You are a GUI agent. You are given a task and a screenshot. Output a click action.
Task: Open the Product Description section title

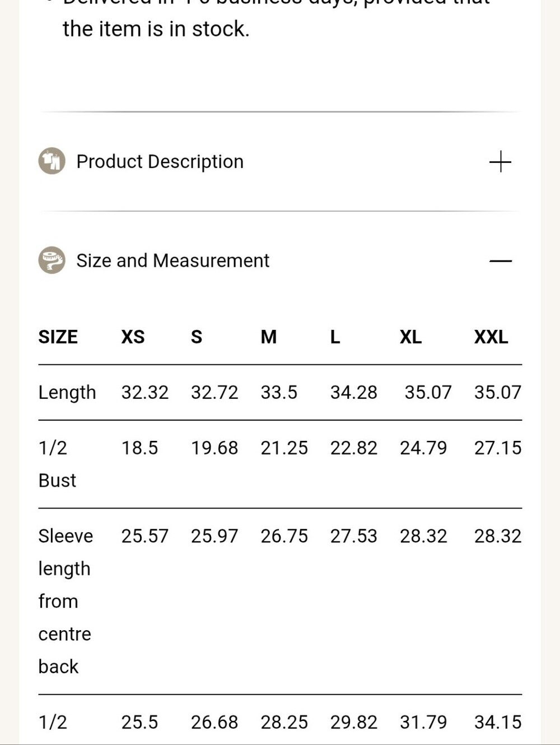pos(160,161)
